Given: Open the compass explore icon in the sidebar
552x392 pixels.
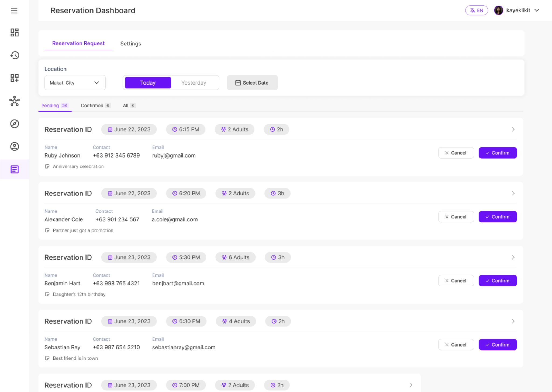Looking at the screenshot, I should tap(15, 124).
